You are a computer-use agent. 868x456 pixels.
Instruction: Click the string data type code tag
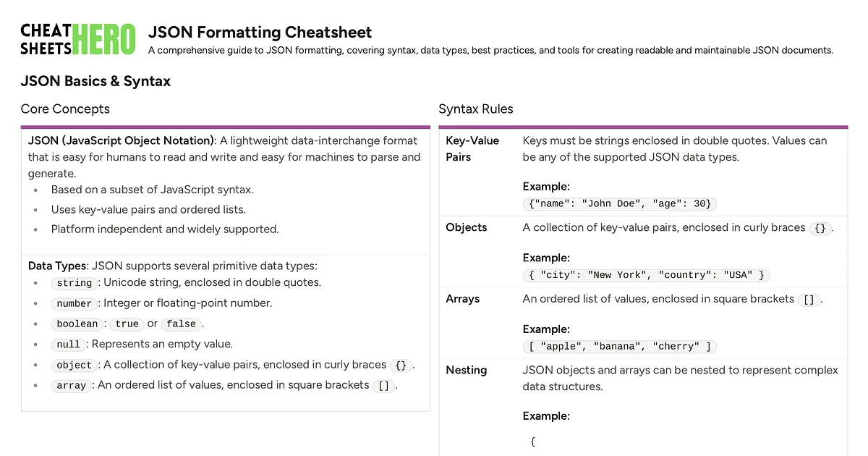point(75,283)
